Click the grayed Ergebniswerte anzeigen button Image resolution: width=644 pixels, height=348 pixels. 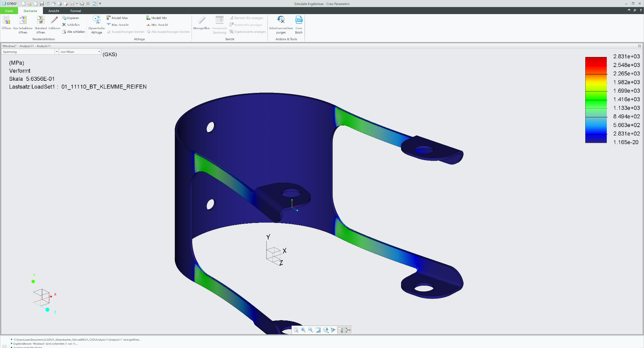click(x=248, y=32)
